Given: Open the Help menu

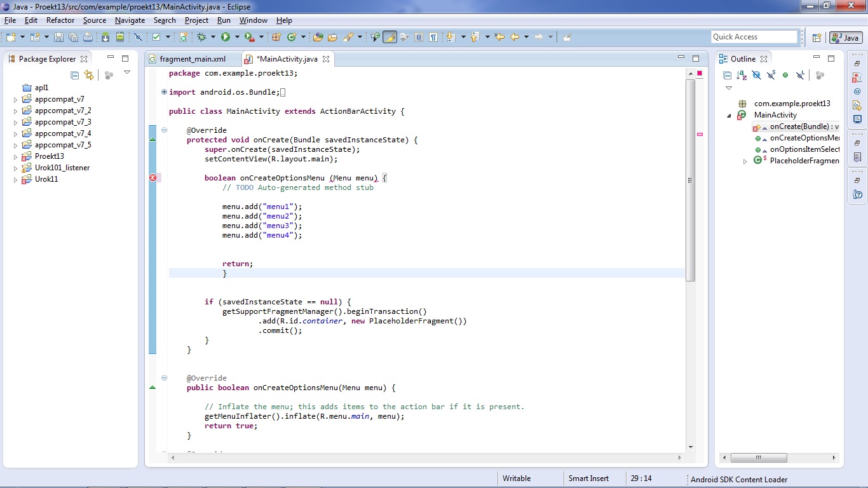Looking at the screenshot, I should coord(284,20).
